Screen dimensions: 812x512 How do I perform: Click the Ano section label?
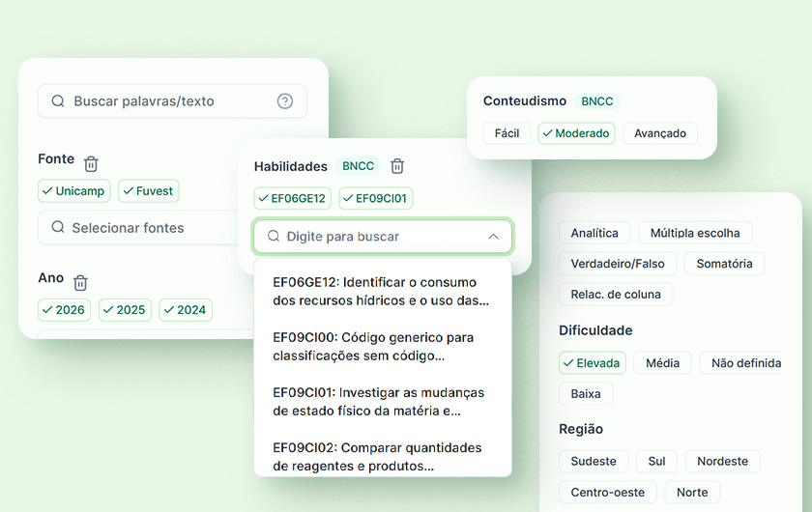tap(50, 277)
